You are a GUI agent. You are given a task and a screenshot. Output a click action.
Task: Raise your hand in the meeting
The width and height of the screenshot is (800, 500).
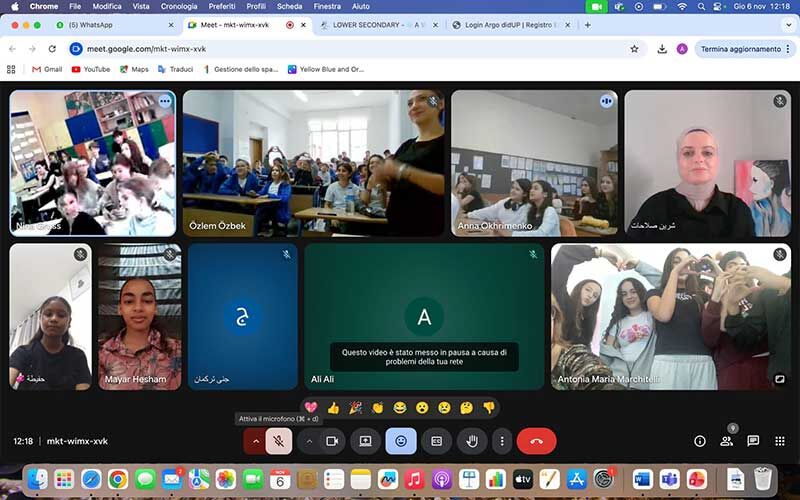[x=472, y=441]
